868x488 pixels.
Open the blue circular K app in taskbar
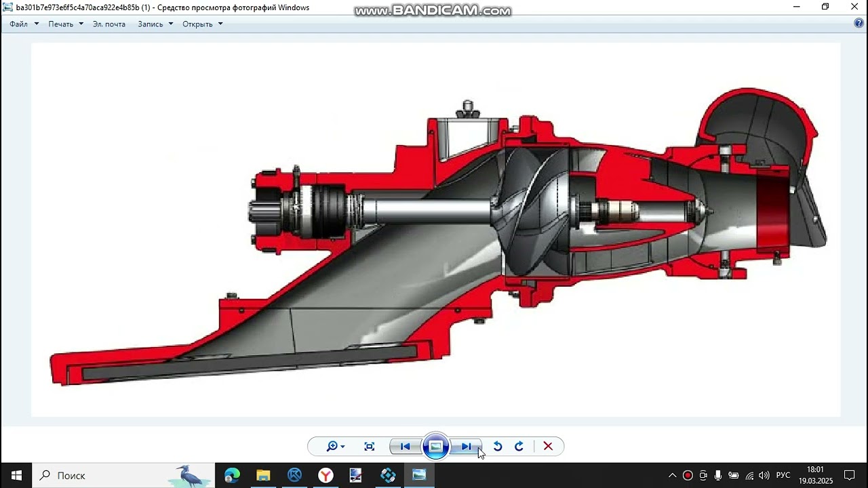[294, 475]
